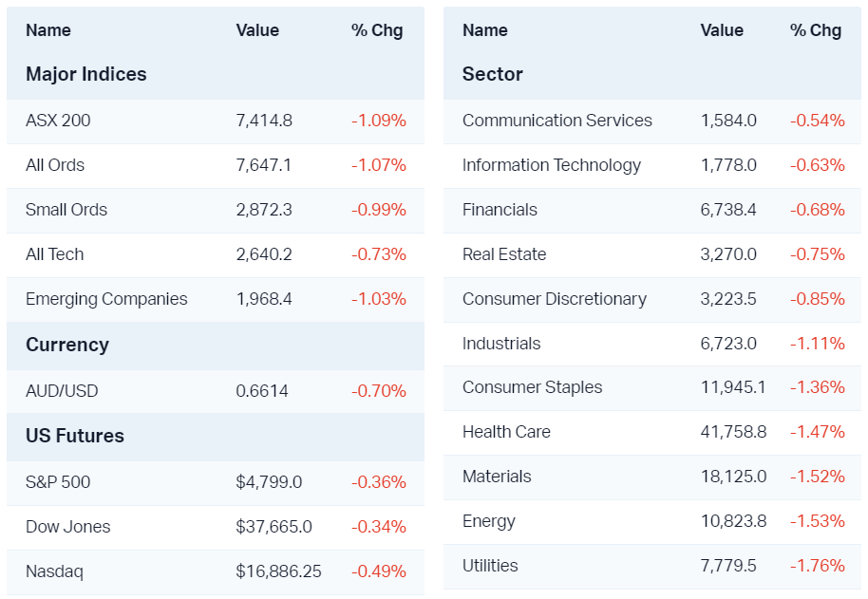Click the Financials sector name
Image resolution: width=868 pixels, height=599 pixels.
(x=500, y=210)
